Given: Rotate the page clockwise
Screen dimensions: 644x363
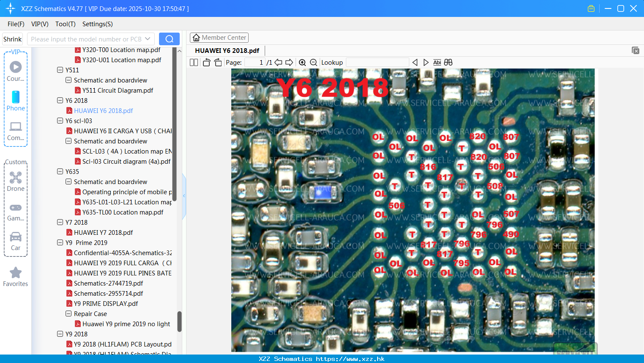Looking at the screenshot, I should 218,62.
